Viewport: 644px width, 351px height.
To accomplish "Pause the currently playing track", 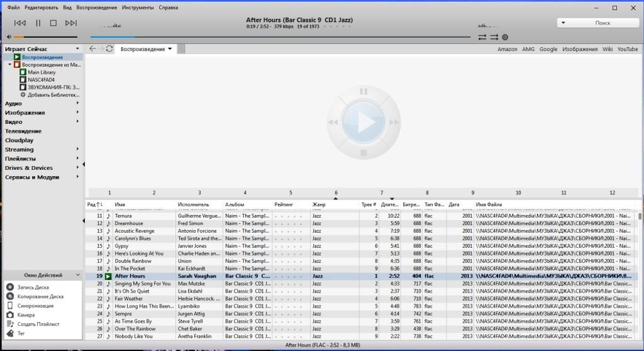I will pyautogui.click(x=37, y=23).
